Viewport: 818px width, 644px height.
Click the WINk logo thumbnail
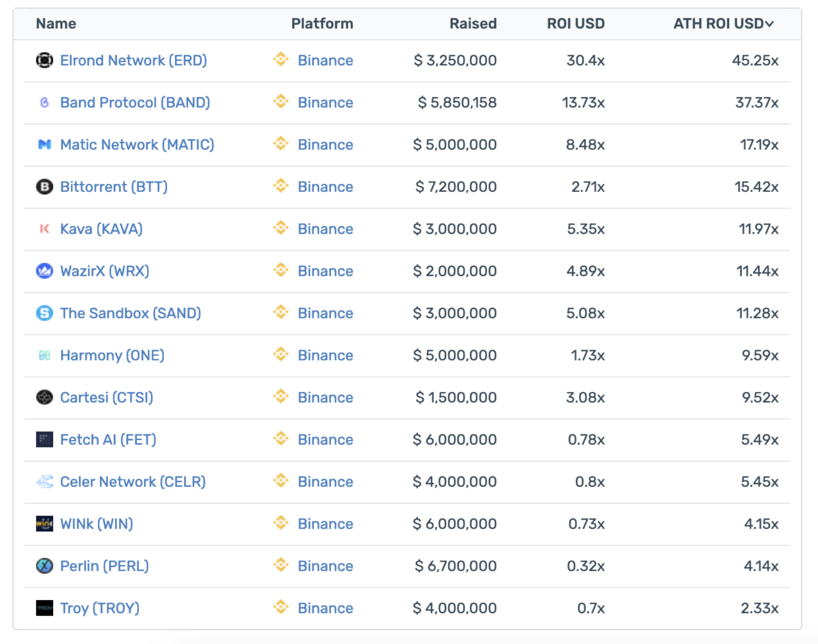click(45, 524)
